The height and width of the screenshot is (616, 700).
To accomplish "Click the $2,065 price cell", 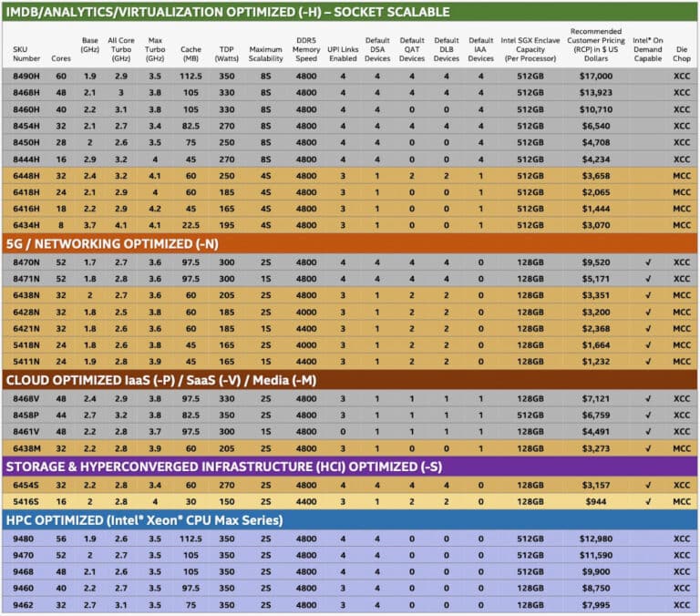I will 595,192.
